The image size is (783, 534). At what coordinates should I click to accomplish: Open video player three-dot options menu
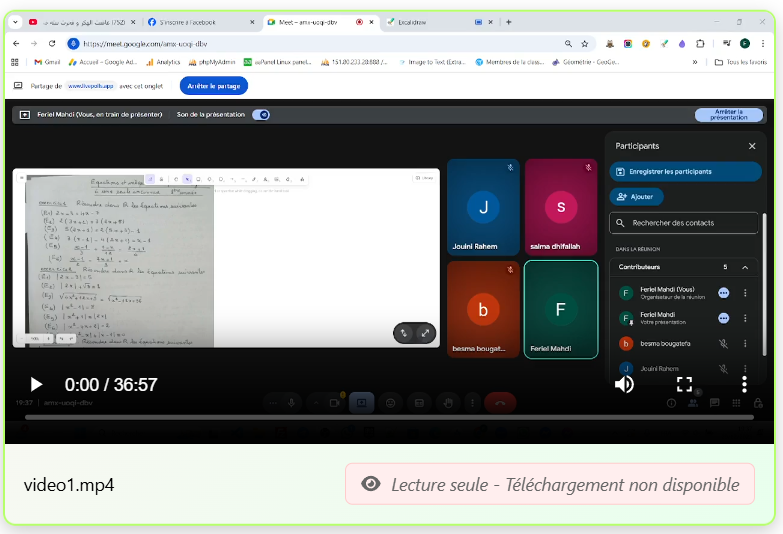point(744,384)
